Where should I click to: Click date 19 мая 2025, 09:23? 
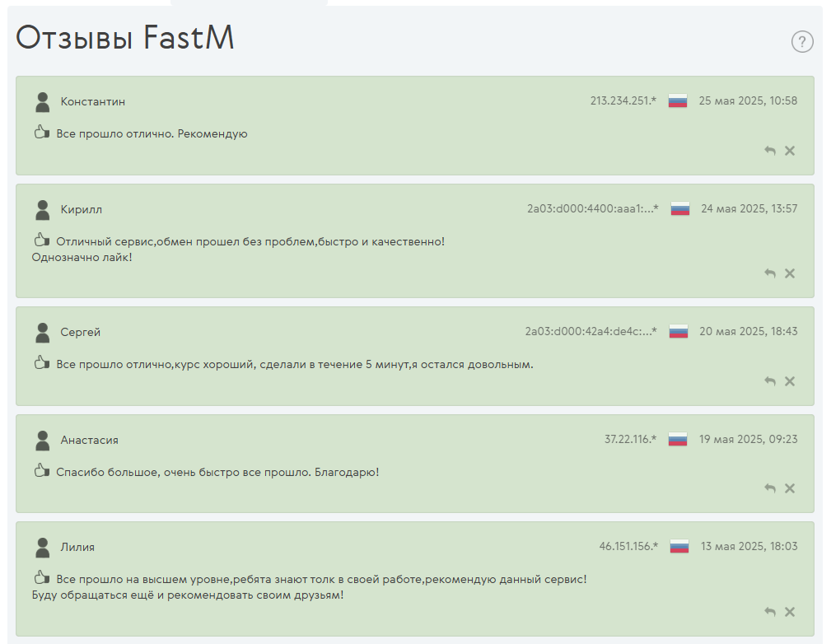click(749, 439)
